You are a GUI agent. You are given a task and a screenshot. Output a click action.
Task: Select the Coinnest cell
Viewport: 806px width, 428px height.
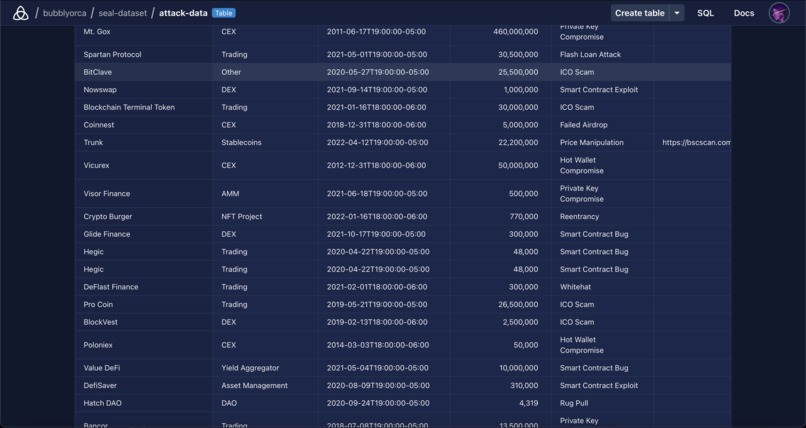[144, 125]
